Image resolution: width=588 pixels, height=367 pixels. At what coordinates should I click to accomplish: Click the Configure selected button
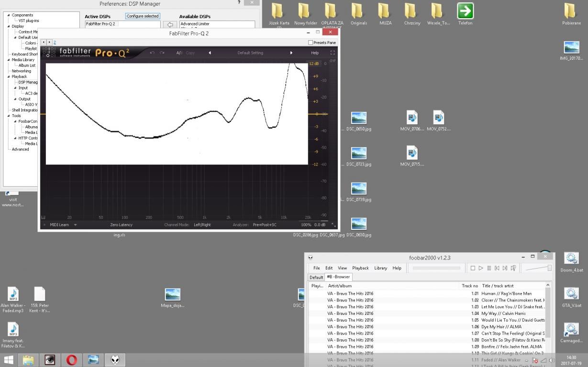[x=143, y=16]
